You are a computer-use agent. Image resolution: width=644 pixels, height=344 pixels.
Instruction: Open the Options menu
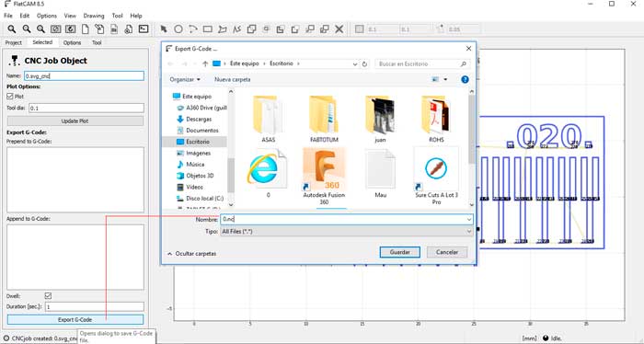coord(47,16)
